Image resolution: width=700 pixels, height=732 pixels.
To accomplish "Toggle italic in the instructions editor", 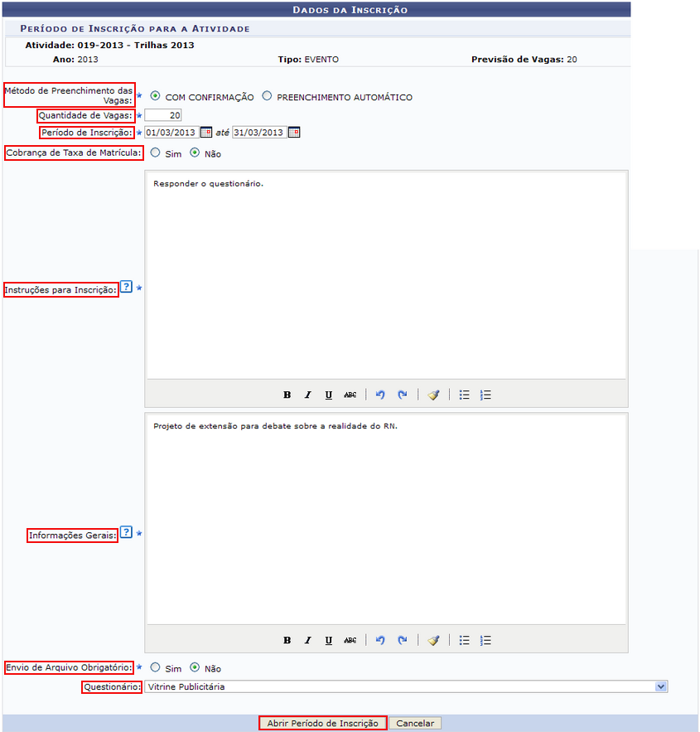I will coord(308,395).
